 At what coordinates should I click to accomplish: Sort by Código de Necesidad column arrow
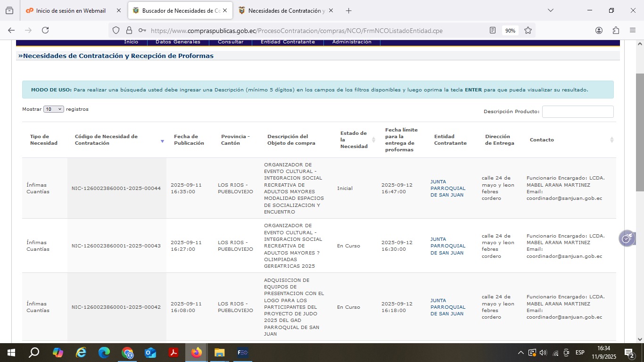[x=162, y=141]
